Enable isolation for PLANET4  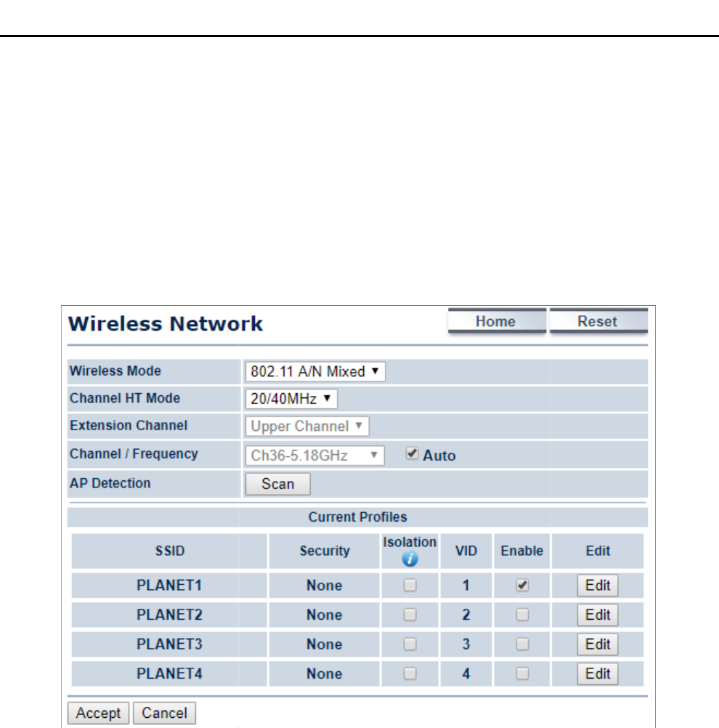(x=410, y=674)
